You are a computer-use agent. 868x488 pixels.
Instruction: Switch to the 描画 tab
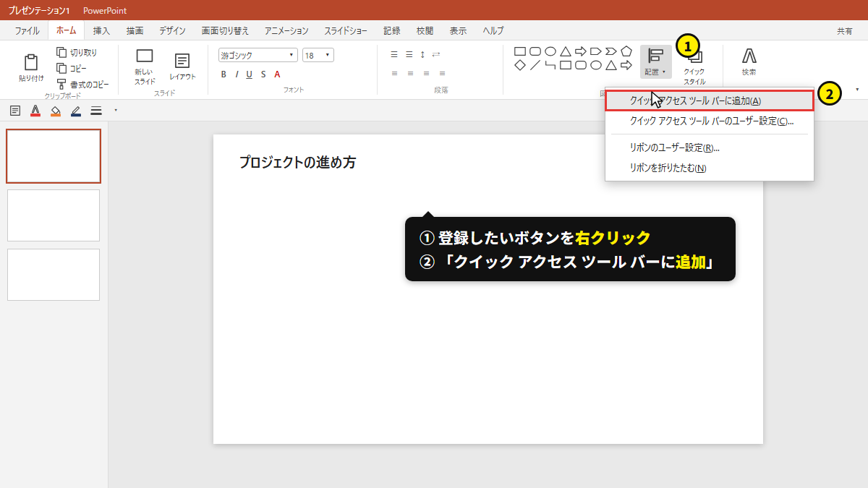pyautogui.click(x=135, y=30)
